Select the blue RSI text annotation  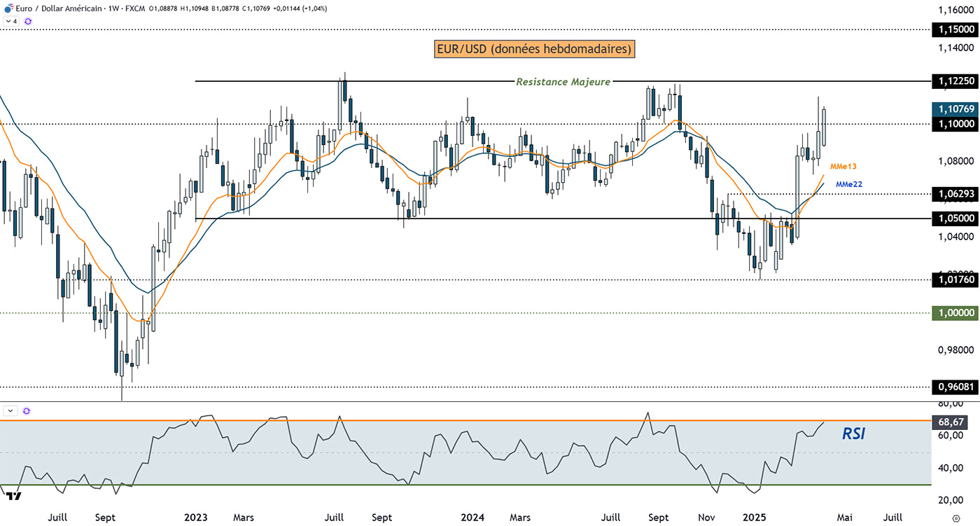pyautogui.click(x=853, y=434)
